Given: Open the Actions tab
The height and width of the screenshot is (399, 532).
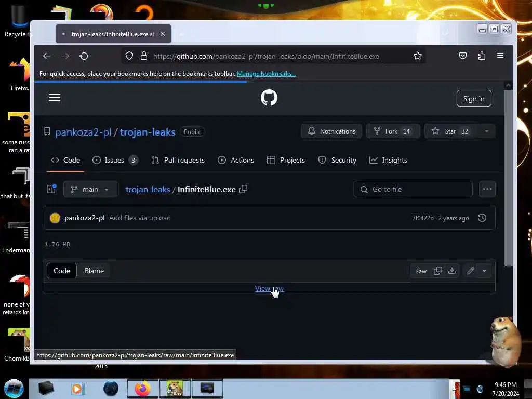Looking at the screenshot, I should (236, 160).
